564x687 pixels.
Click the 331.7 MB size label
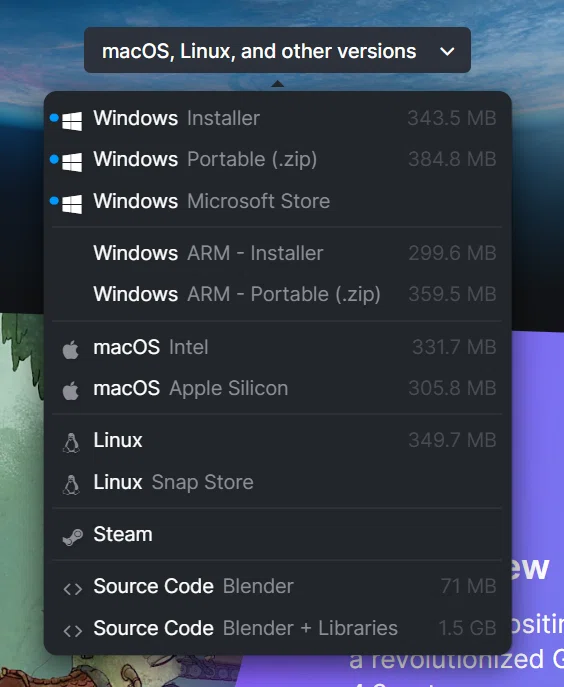click(454, 347)
